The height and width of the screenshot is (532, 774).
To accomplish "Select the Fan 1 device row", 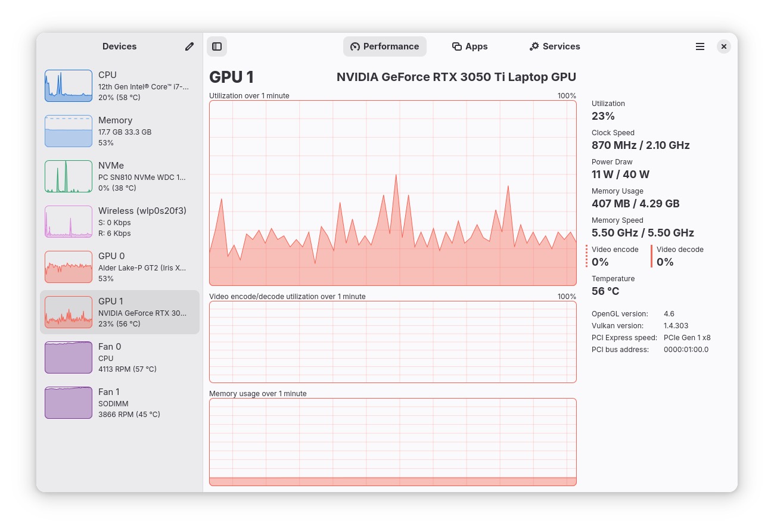I will point(120,403).
